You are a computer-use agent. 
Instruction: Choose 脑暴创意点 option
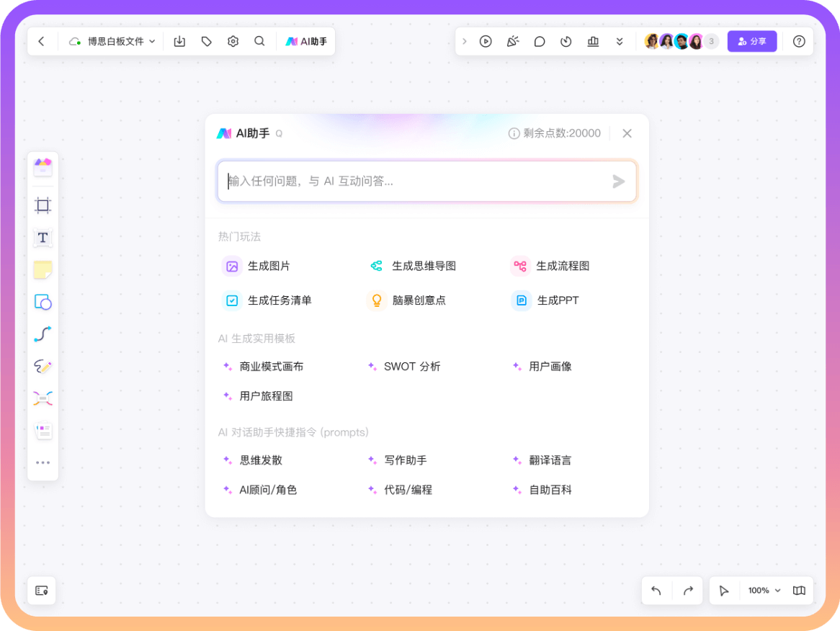[406, 300]
